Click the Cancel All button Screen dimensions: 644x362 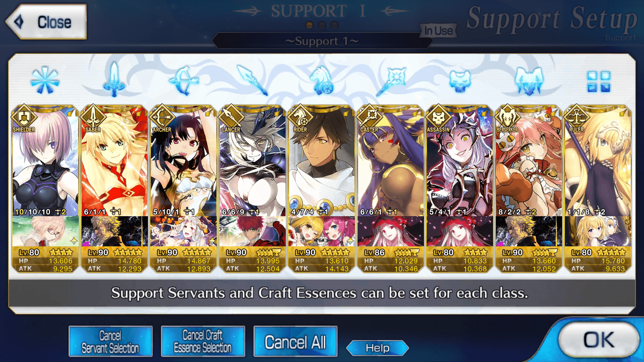[295, 341]
